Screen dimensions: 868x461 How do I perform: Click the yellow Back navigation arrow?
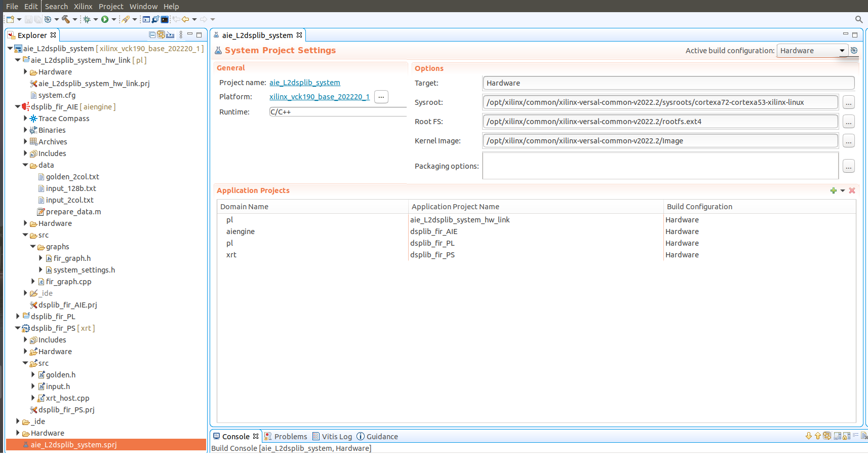(x=185, y=19)
